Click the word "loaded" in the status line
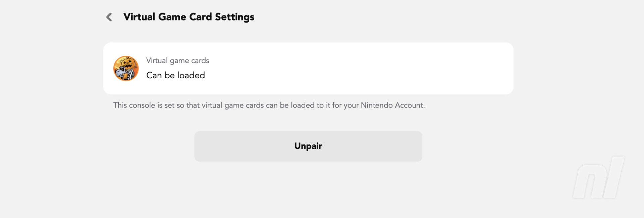 pos(191,75)
